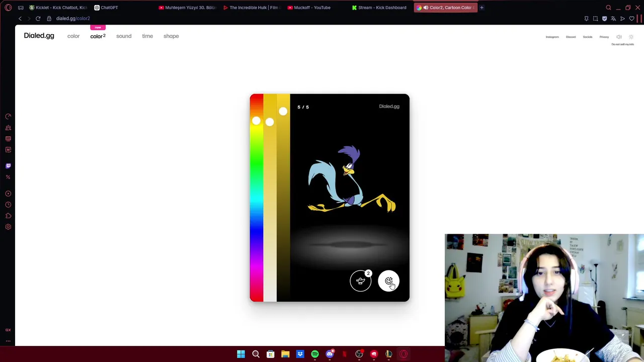This screenshot has width=644, height=362.
Task: Select The Incredible Hulk browser tab
Action: (252, 8)
